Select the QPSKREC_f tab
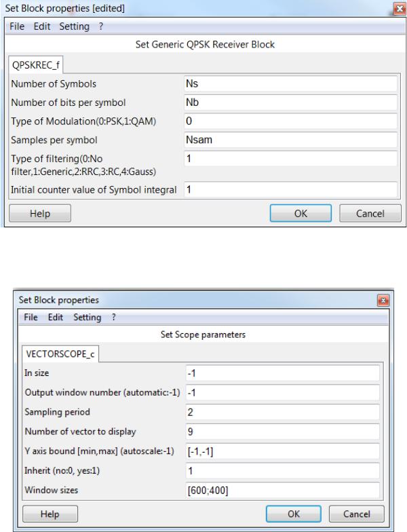Screen dimensions: 407x532 click(35, 65)
